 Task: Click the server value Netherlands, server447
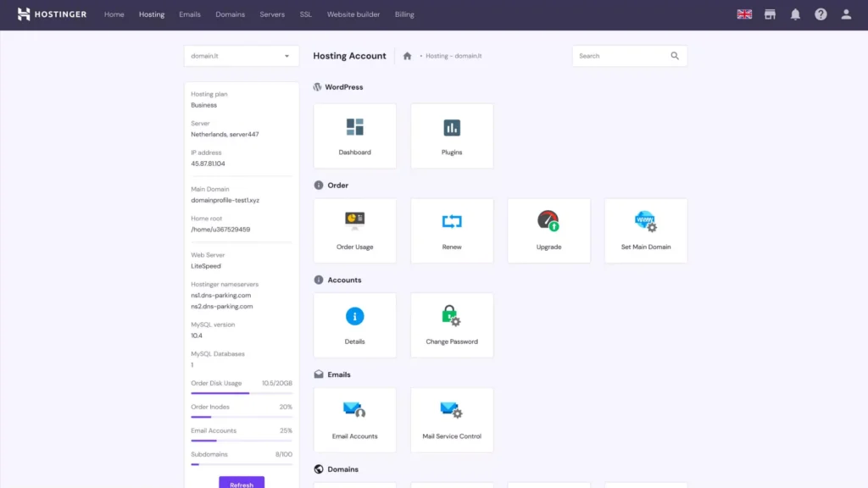point(225,135)
